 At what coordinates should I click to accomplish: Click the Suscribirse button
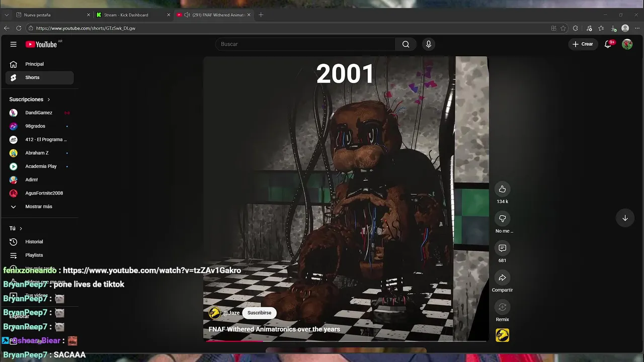259,313
